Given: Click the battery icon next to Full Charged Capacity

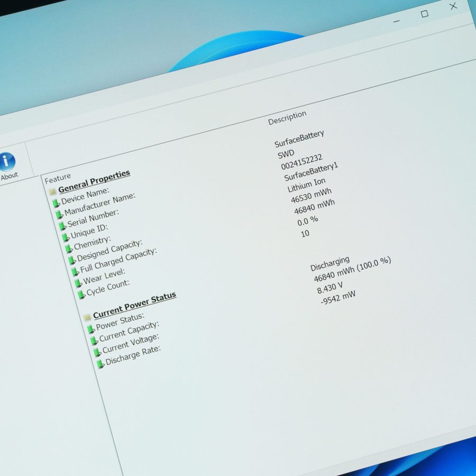Looking at the screenshot, I should pyautogui.click(x=75, y=271).
